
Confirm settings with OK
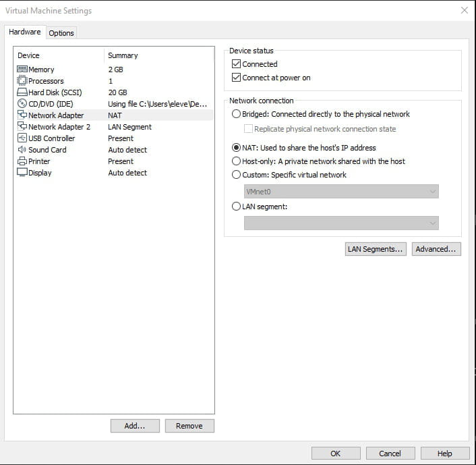pyautogui.click(x=336, y=454)
